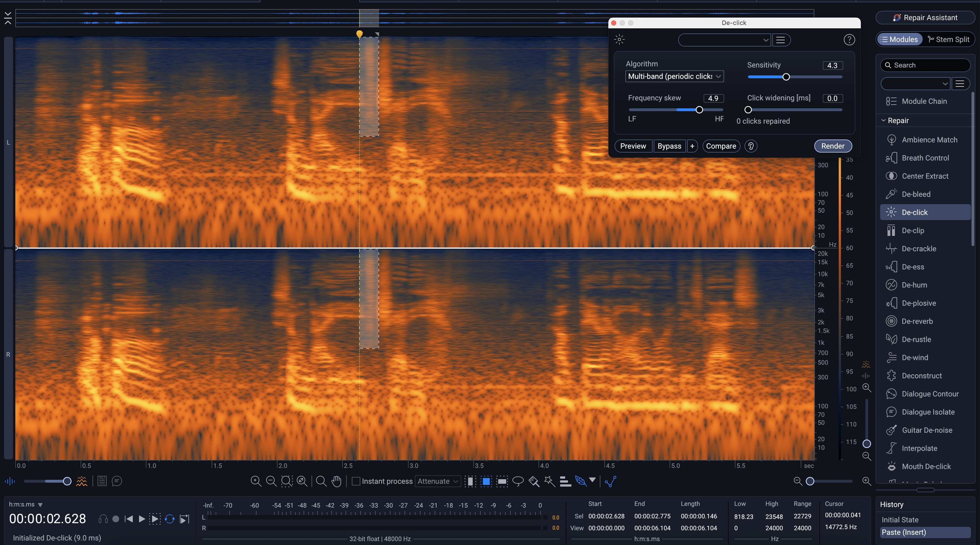Enable the Instant process checkbox
This screenshot has height=545, width=980.
pos(356,481)
